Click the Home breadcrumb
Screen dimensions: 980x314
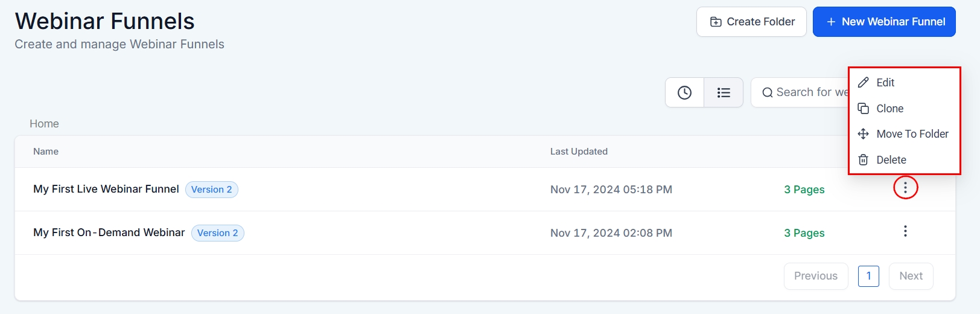click(x=44, y=124)
